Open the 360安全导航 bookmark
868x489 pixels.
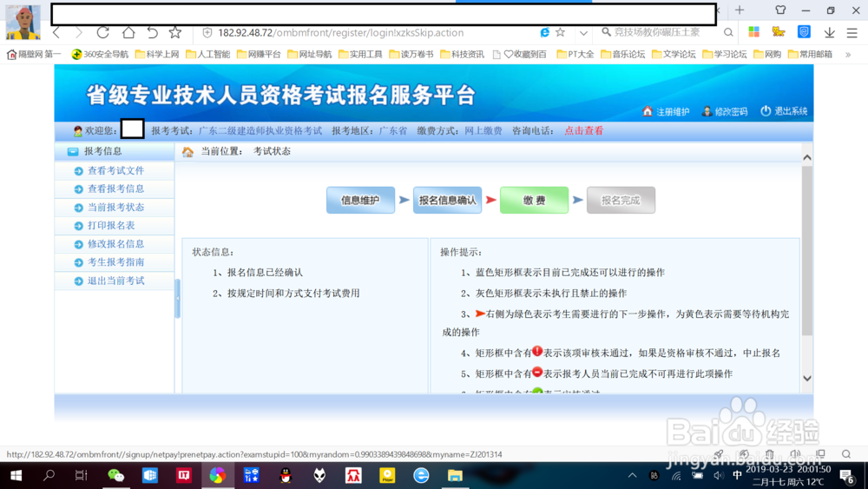[x=100, y=54]
